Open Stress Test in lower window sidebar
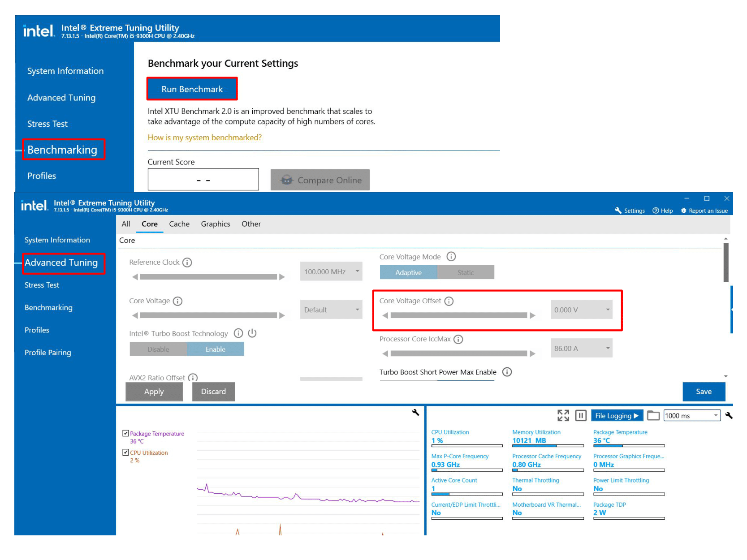The image size is (747, 560). pos(42,285)
